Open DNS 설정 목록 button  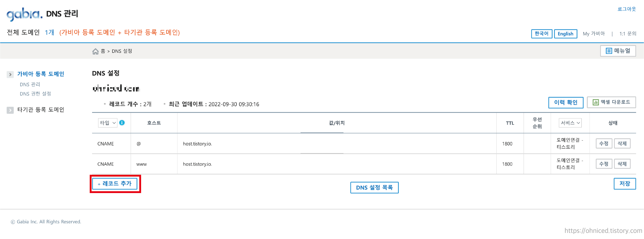[374, 187]
